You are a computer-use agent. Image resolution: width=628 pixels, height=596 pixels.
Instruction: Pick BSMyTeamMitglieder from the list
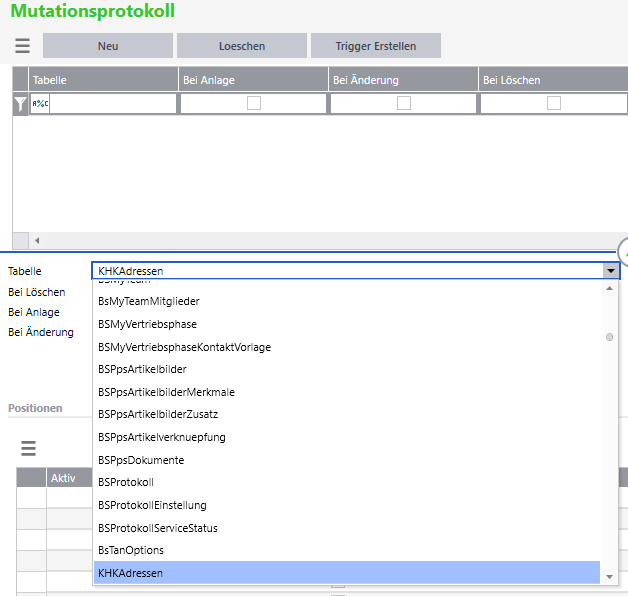[149, 301]
